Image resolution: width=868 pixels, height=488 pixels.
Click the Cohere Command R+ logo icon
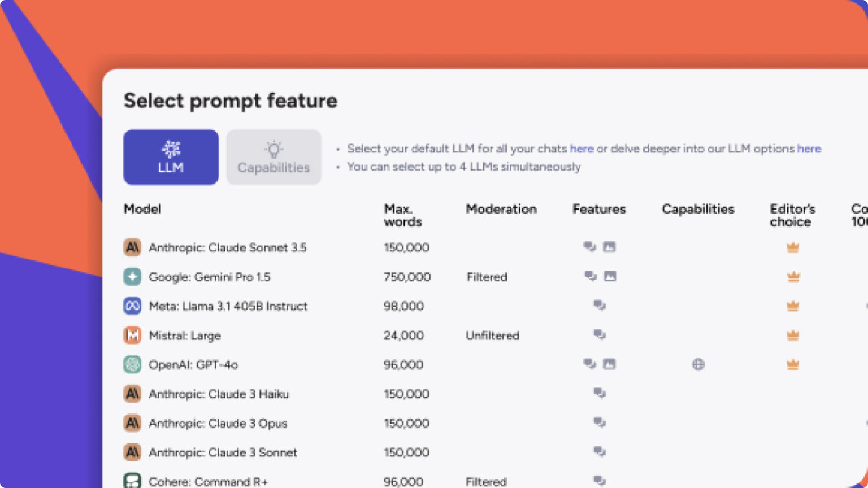(x=132, y=481)
